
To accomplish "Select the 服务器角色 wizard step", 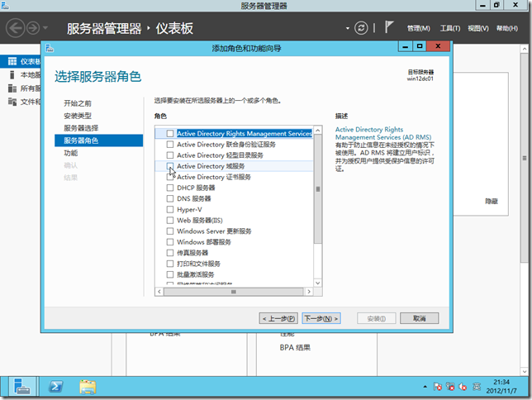I will (x=99, y=140).
